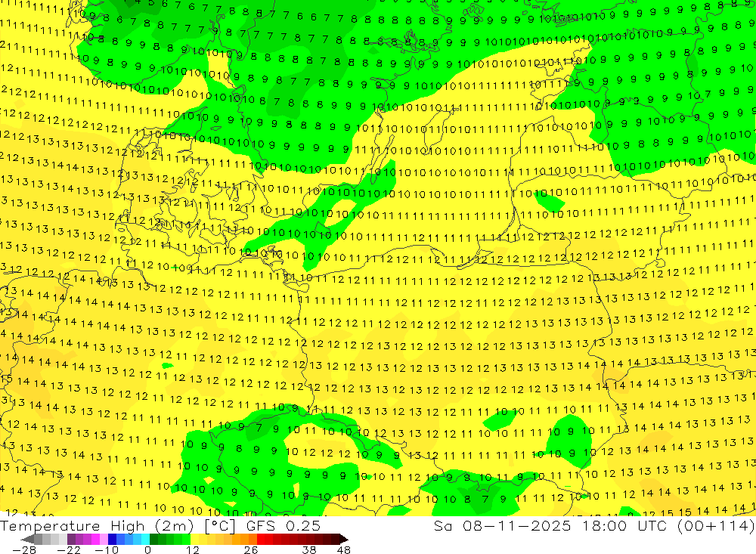Click the 12 legend label
Screen dimensions: 756x554
pyautogui.click(x=193, y=549)
